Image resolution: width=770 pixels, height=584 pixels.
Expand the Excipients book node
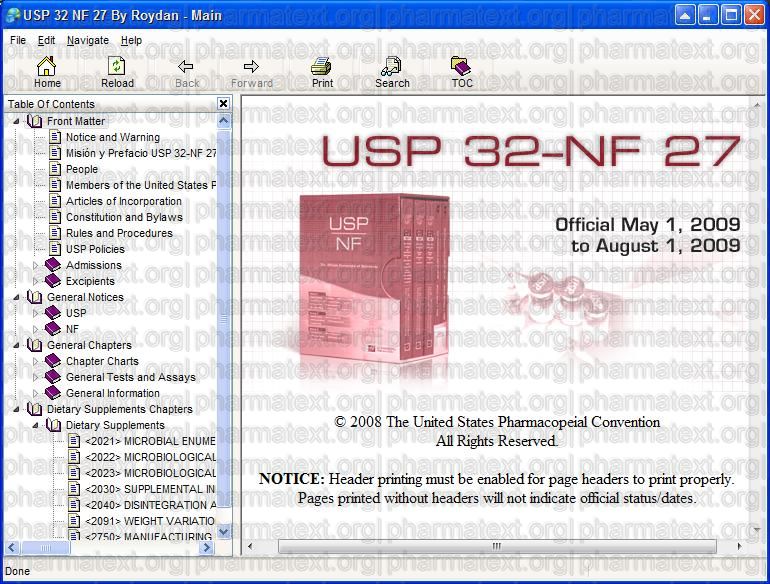tap(35, 281)
